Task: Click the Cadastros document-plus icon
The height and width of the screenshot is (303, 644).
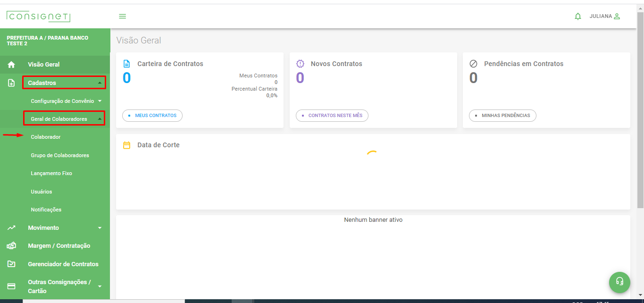Action: (x=12, y=83)
